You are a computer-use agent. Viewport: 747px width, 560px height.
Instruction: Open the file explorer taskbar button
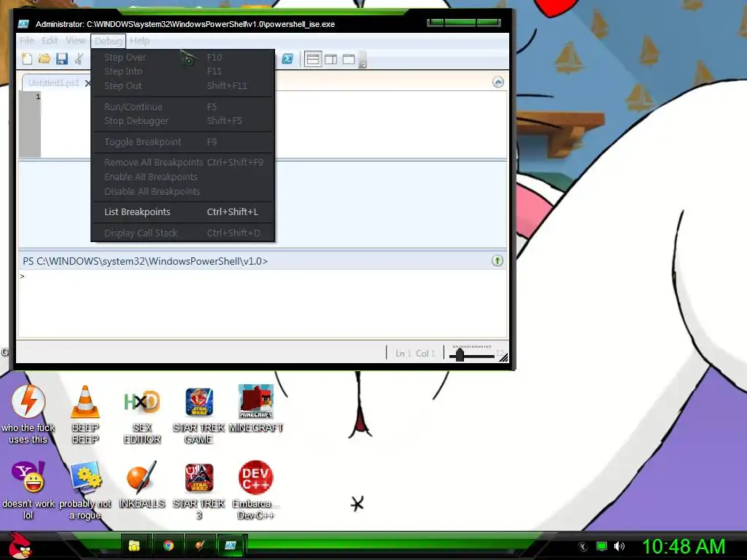[134, 545]
